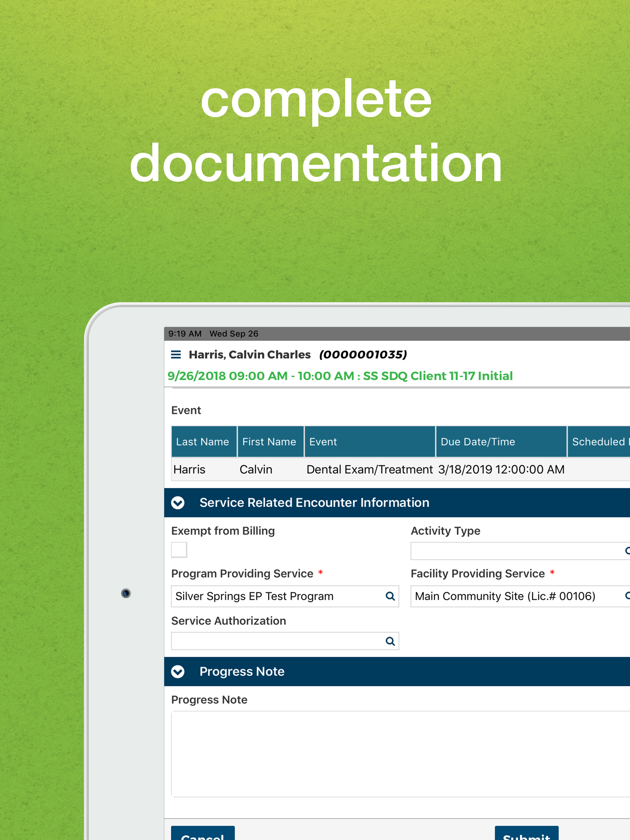Screen dimensions: 630x840
Task: Click the Event column header
Action: click(x=370, y=442)
